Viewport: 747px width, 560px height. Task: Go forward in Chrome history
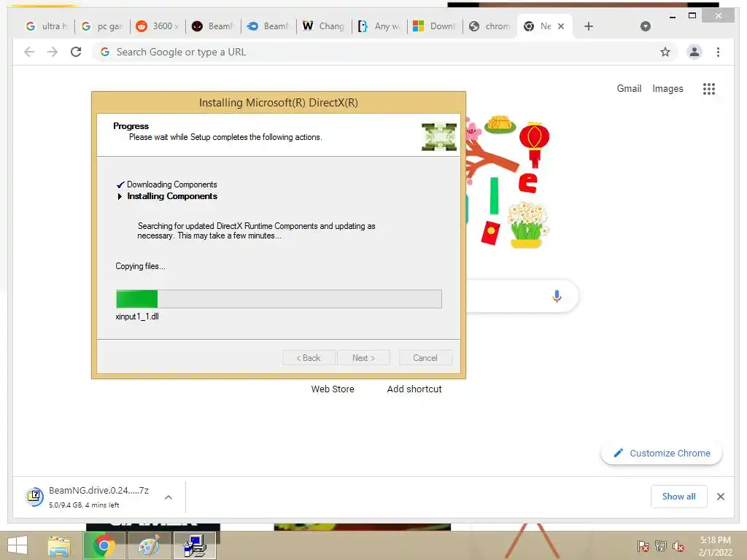[x=53, y=52]
